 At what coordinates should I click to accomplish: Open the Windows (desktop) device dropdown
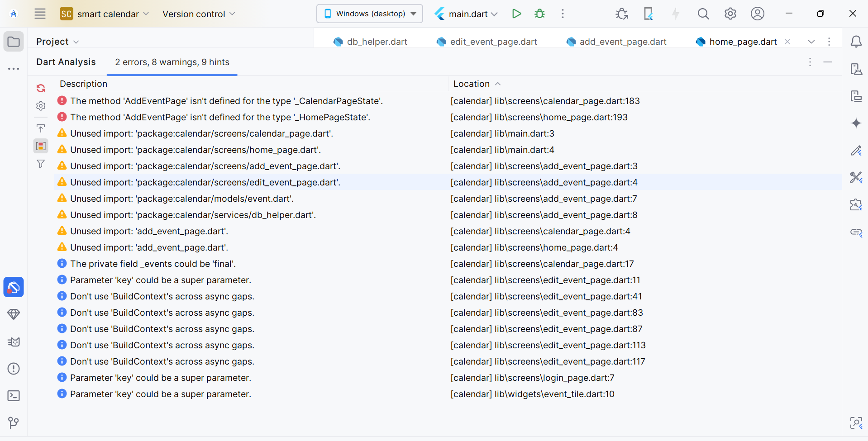point(369,14)
